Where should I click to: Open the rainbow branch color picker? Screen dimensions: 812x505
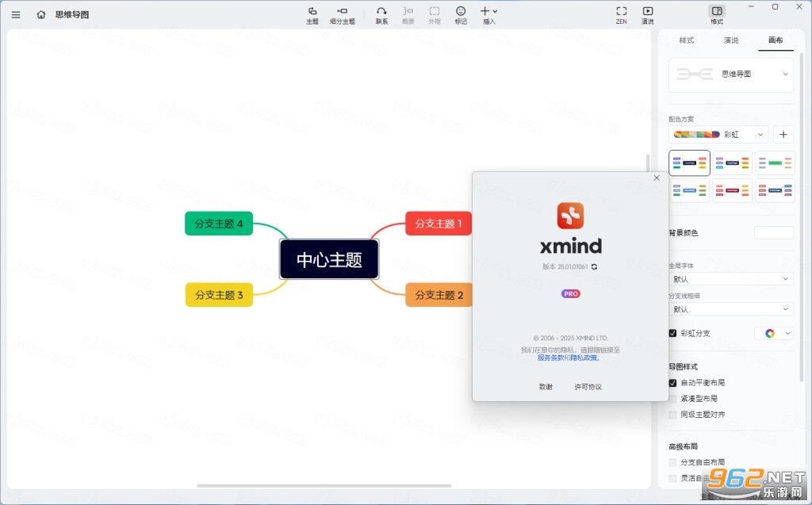pos(774,333)
